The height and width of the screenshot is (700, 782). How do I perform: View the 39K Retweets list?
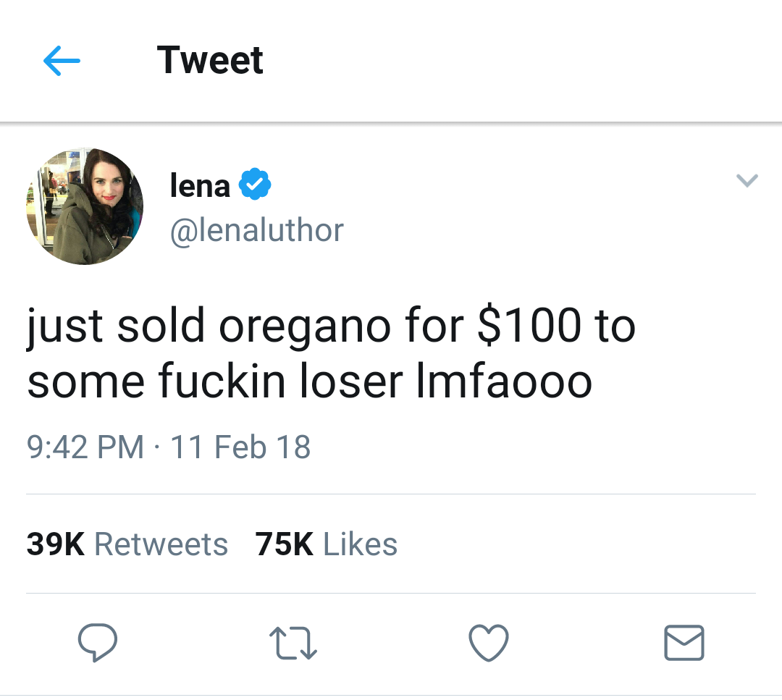[127, 544]
